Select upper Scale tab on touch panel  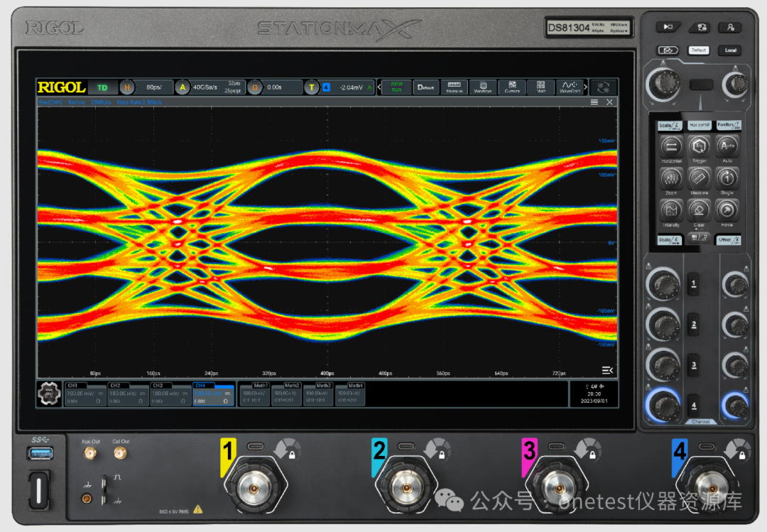pyautogui.click(x=670, y=125)
